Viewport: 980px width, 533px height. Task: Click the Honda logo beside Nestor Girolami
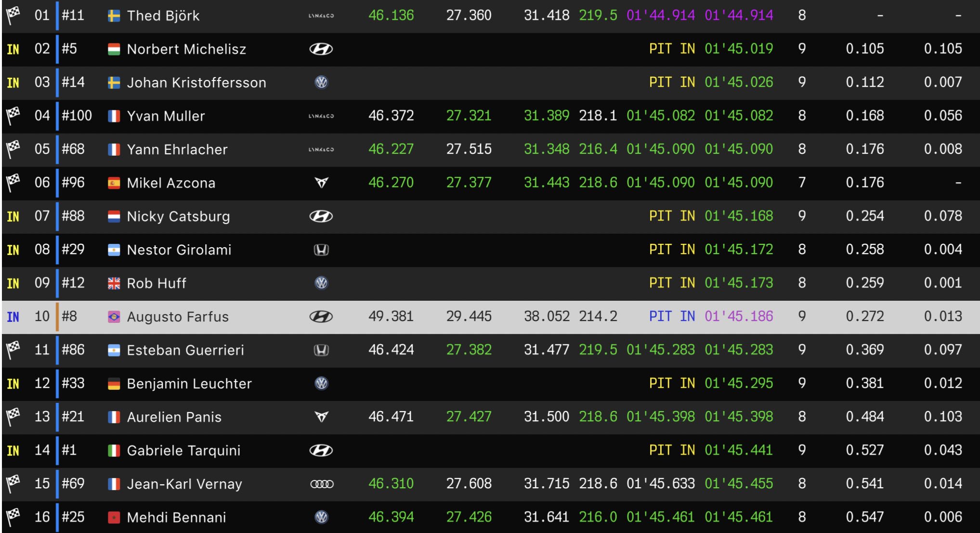(x=321, y=250)
